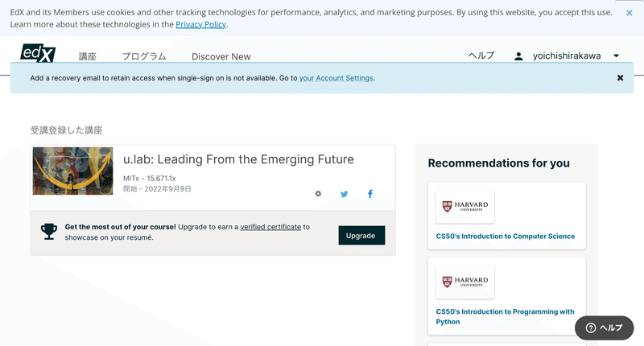Click the 'Recommendations for you' heading
This screenshot has height=346, width=644.
498,163
